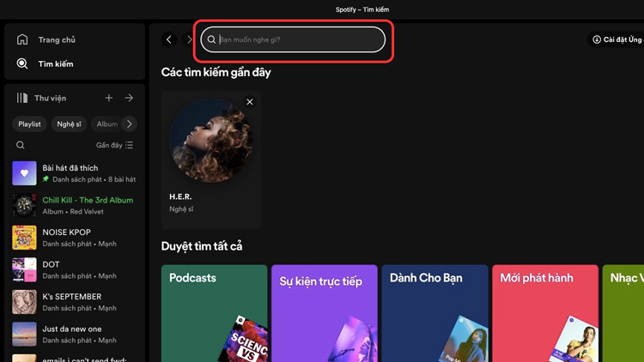Click the H.E.R. artist name

pos(180,196)
